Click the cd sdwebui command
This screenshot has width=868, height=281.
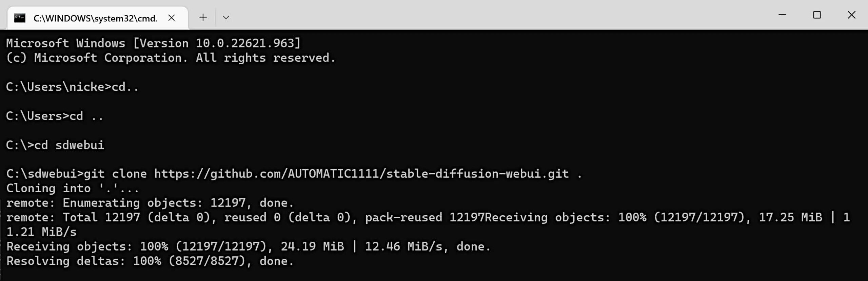(69, 145)
